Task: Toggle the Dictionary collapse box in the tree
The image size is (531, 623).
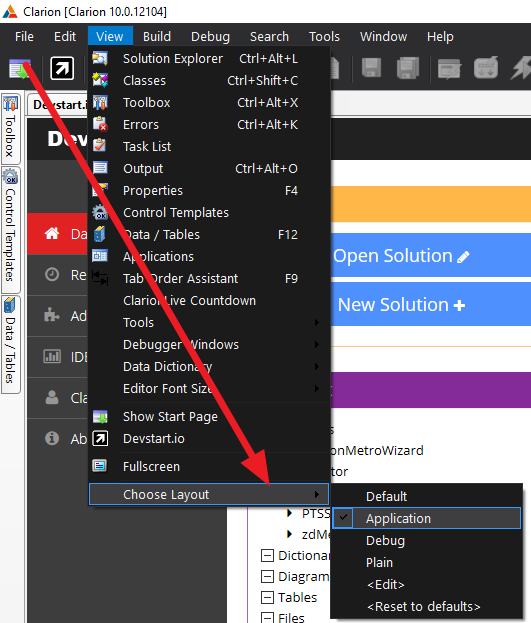Action: (x=267, y=555)
